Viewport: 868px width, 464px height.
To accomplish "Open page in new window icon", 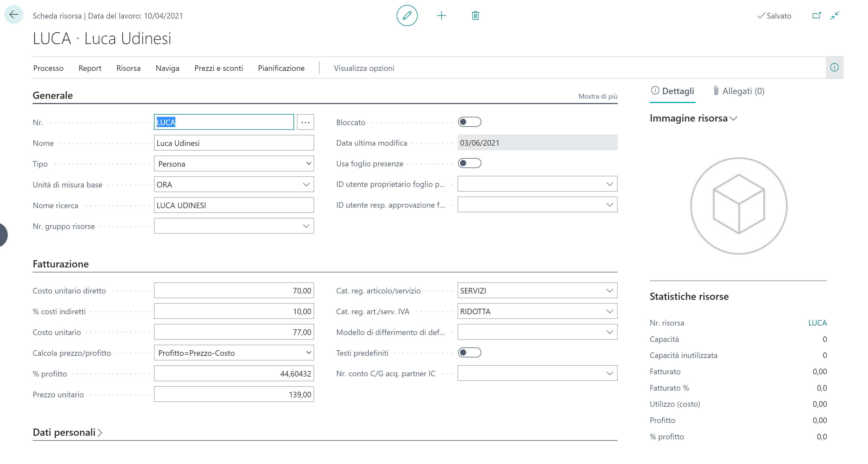I will pos(816,16).
